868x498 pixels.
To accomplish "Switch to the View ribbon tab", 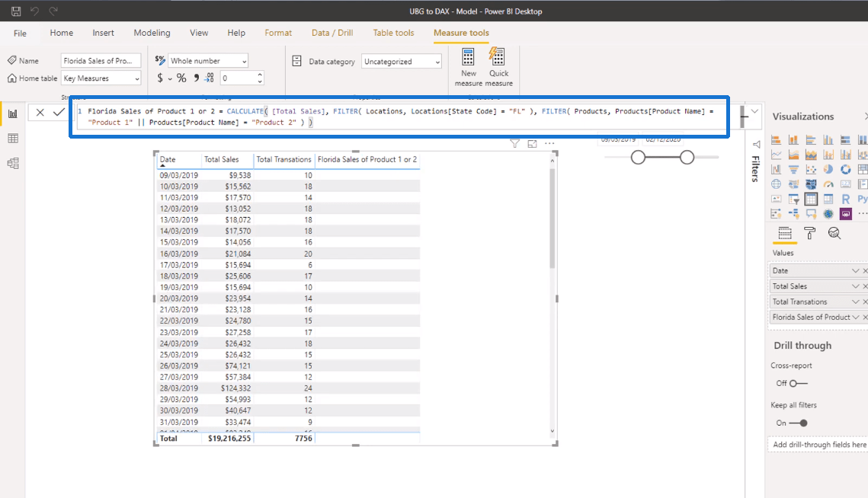I will click(199, 34).
